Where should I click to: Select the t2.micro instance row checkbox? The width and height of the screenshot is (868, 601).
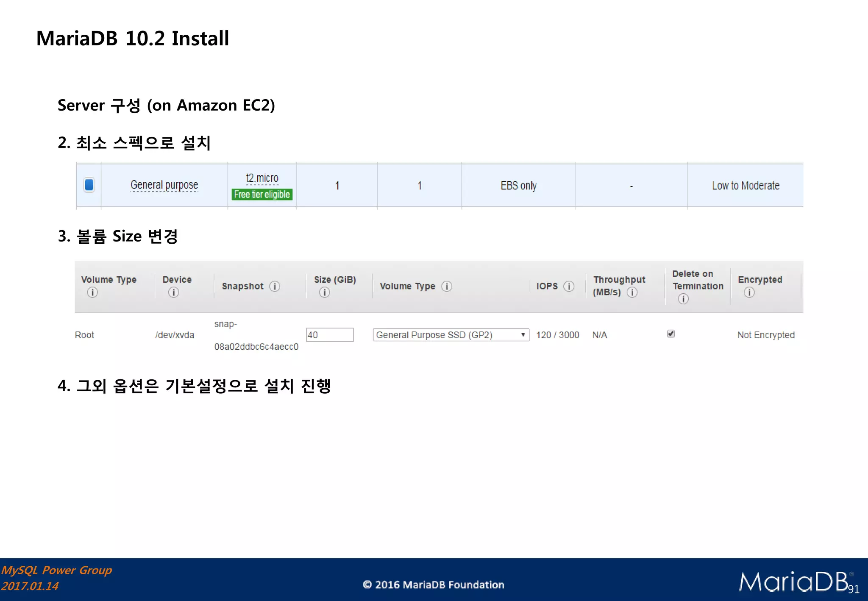pyautogui.click(x=89, y=185)
